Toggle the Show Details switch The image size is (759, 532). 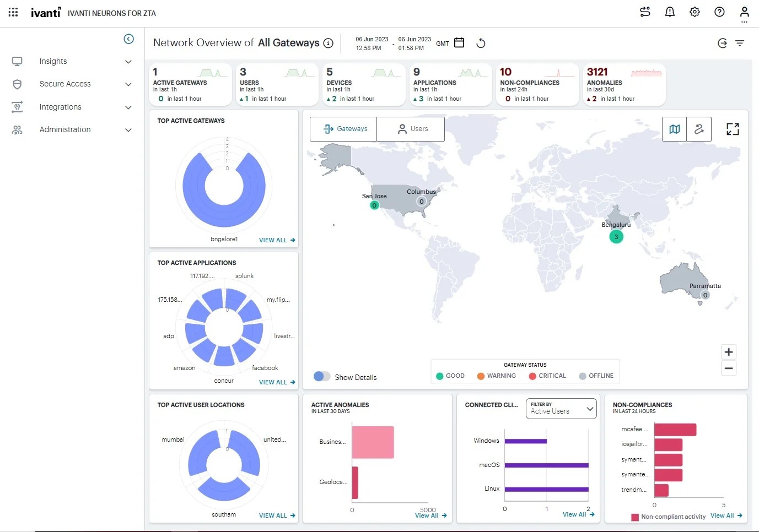(x=322, y=377)
